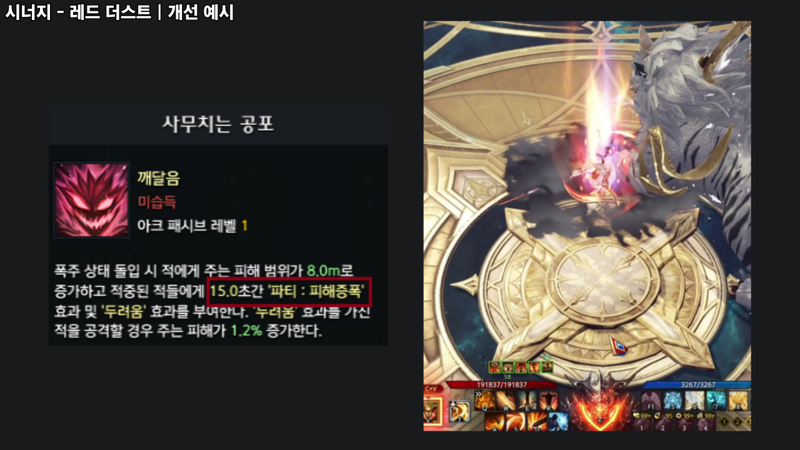Cast the R skill slot icon
This screenshot has height=450, width=800.
[x=549, y=400]
